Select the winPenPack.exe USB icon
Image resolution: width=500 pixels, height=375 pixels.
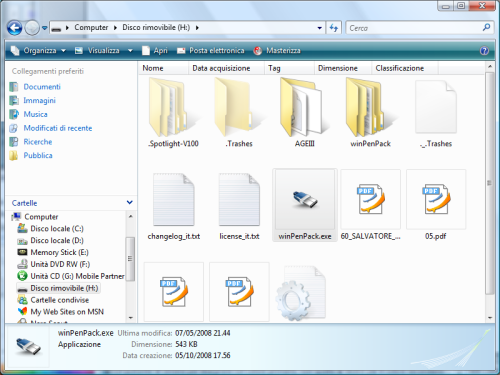[x=305, y=199]
